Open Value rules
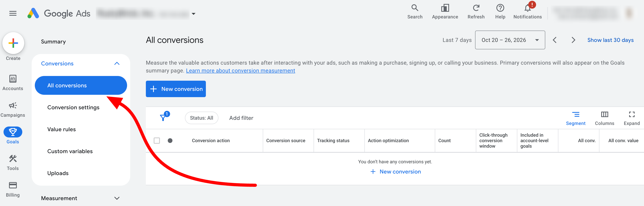 tap(62, 129)
